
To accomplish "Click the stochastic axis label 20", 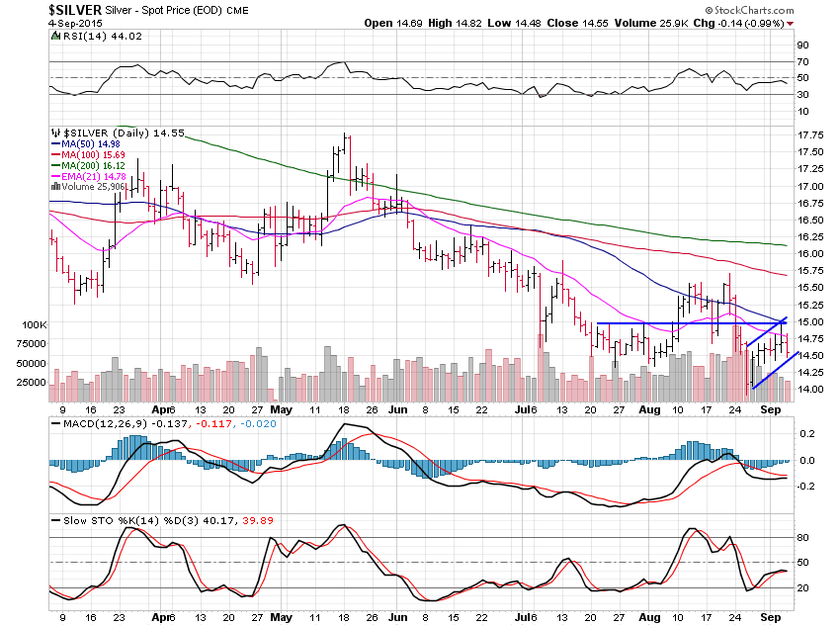I will coord(803,588).
